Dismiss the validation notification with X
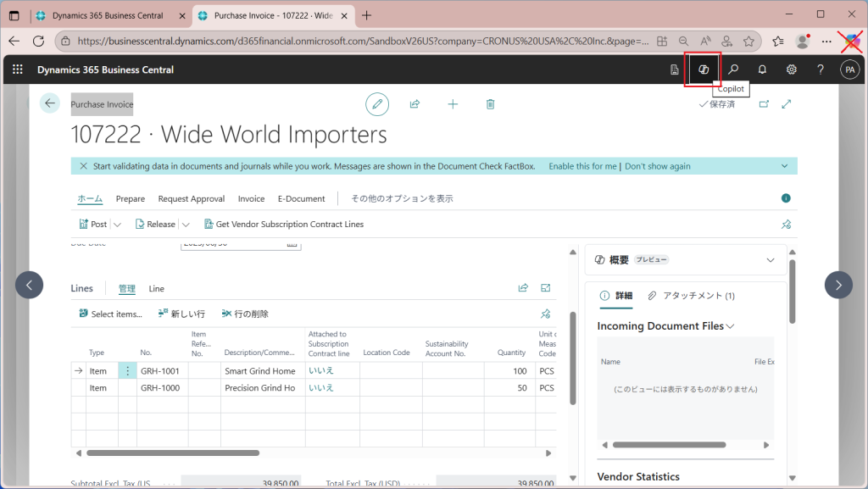Viewport: 868px width, 489px height. [x=84, y=166]
